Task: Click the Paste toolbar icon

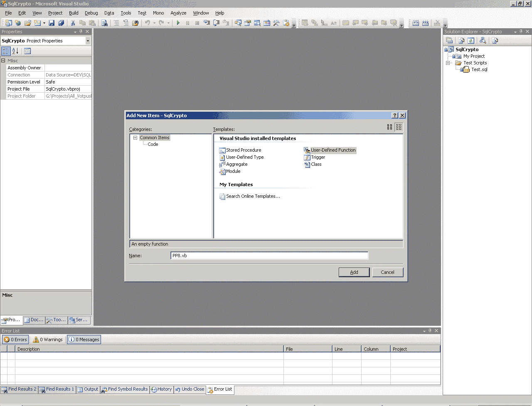Action: (x=92, y=23)
